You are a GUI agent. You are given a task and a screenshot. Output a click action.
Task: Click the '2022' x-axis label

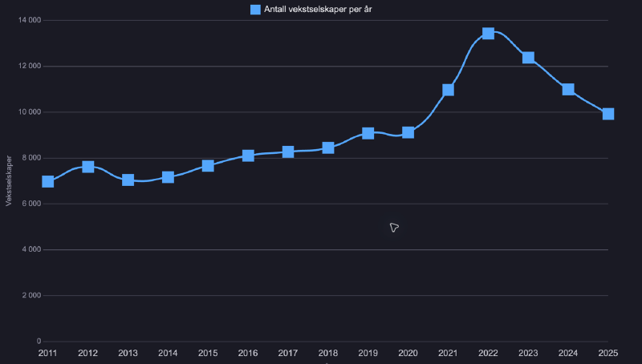(x=488, y=353)
